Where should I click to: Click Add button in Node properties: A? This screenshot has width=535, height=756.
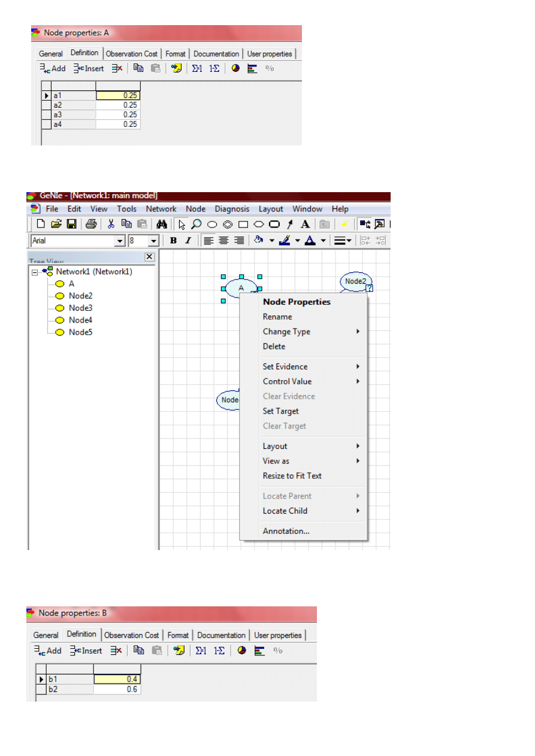pos(53,68)
